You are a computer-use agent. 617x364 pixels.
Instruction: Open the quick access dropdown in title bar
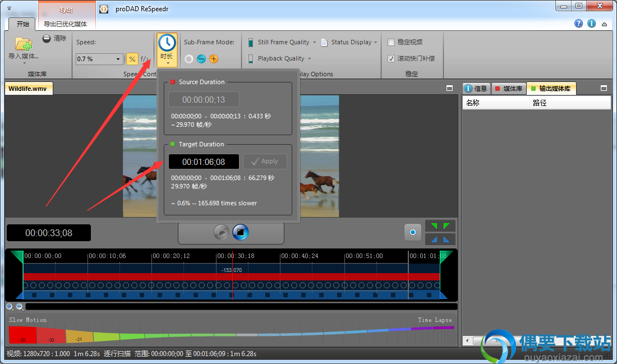(9, 8)
